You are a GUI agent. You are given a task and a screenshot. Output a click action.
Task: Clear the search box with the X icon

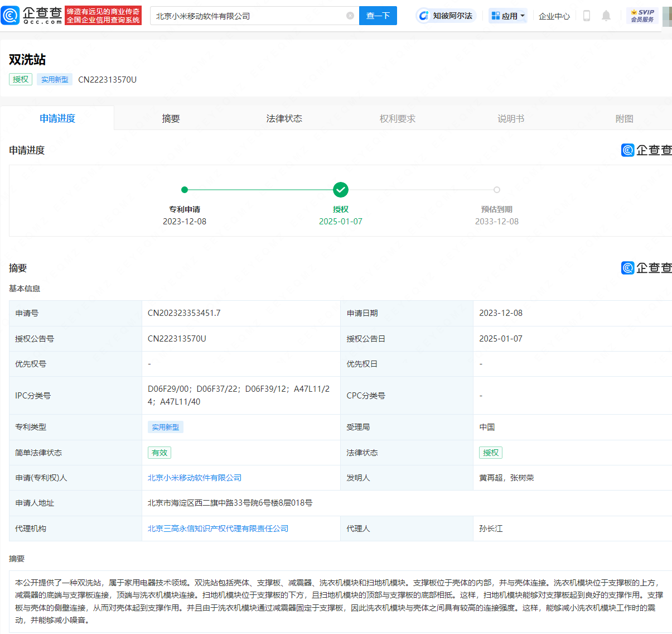tap(350, 16)
